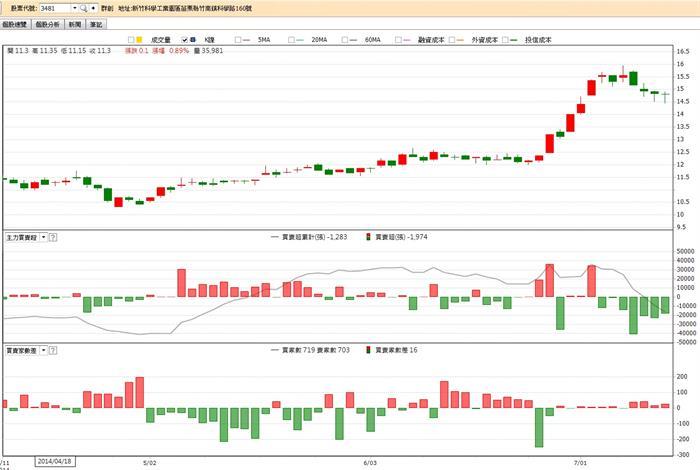Open help icon next to 主力買賣超
The height and width of the screenshot is (470, 700).
[x=52, y=238]
